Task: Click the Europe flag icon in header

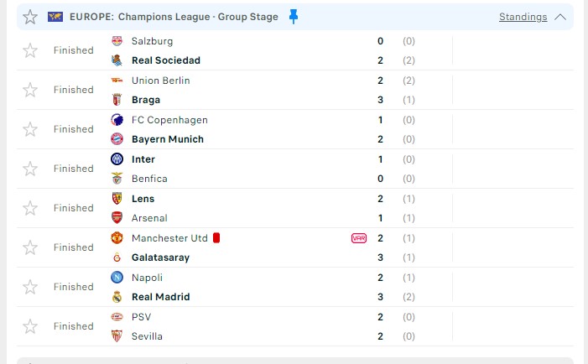Action: point(55,17)
